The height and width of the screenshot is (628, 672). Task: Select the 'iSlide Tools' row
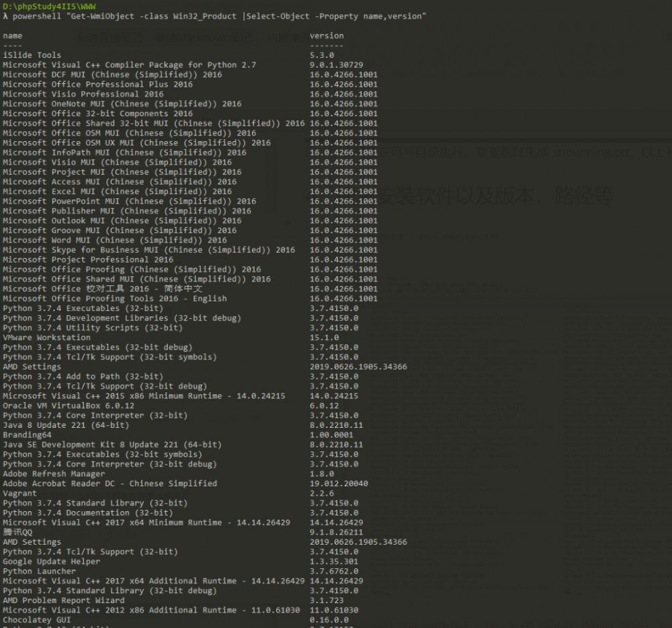[x=32, y=55]
